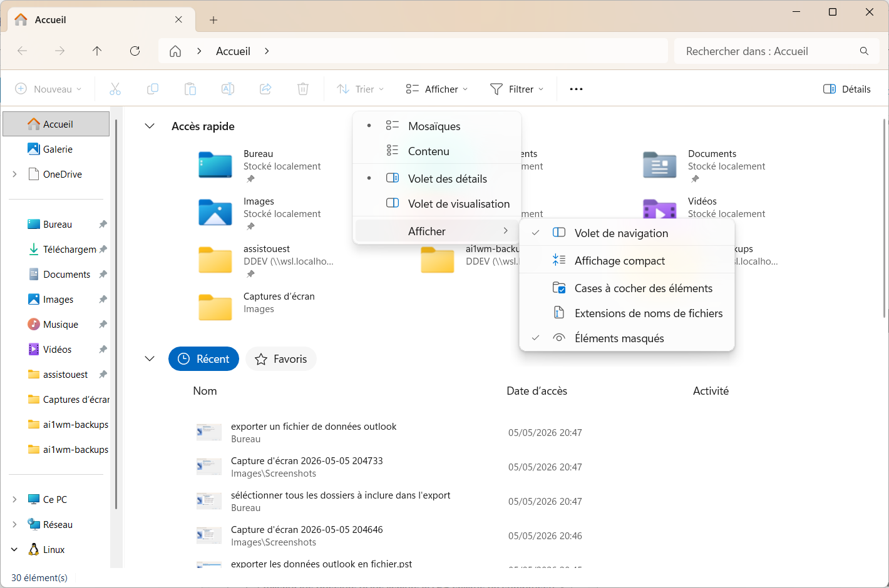The height and width of the screenshot is (588, 889).
Task: Toggle Éléments masqués option
Action: click(x=627, y=338)
